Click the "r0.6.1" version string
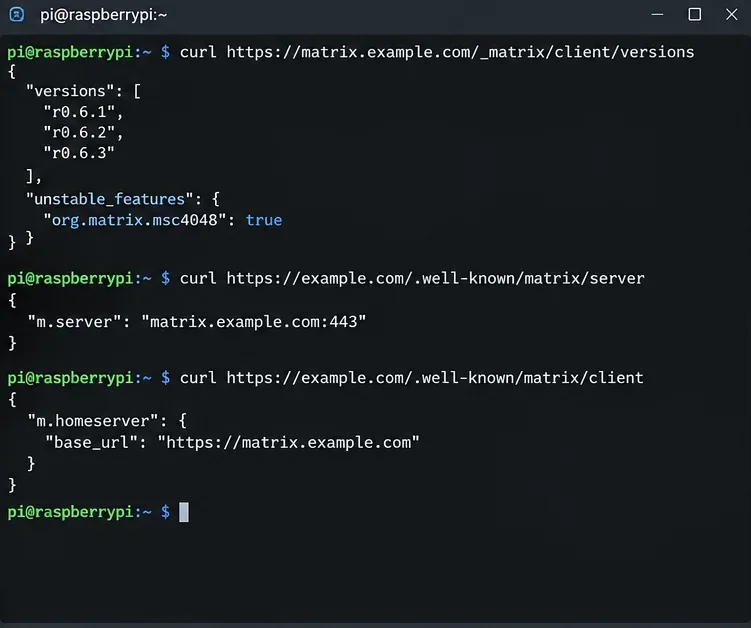 79,112
